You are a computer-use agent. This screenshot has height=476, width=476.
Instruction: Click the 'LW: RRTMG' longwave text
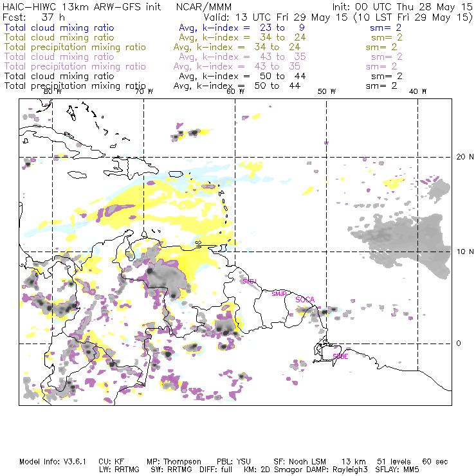tap(119, 470)
